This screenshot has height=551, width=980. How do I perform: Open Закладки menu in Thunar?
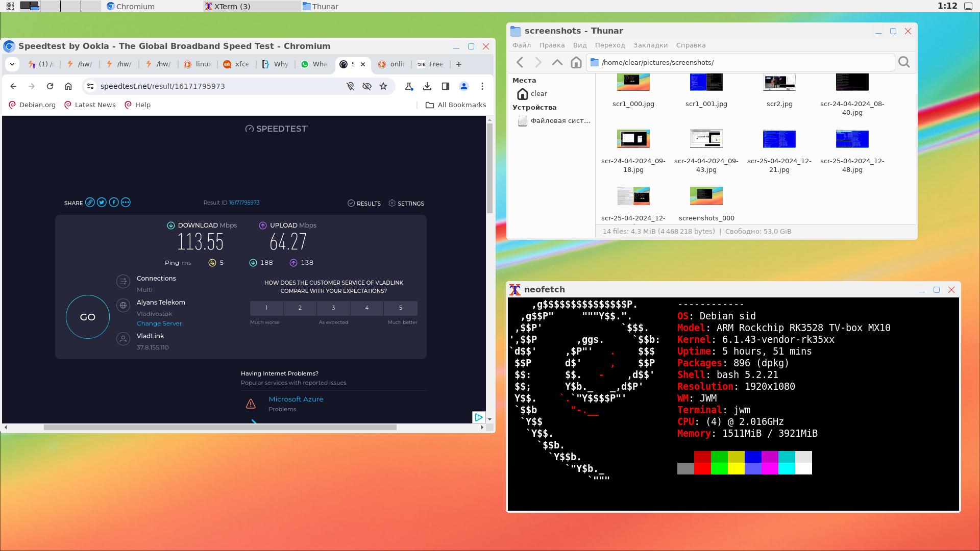[650, 45]
